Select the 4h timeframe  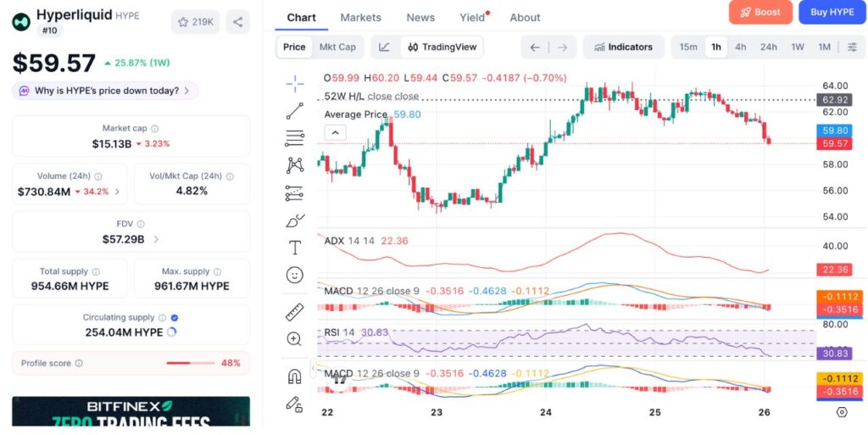click(x=741, y=47)
